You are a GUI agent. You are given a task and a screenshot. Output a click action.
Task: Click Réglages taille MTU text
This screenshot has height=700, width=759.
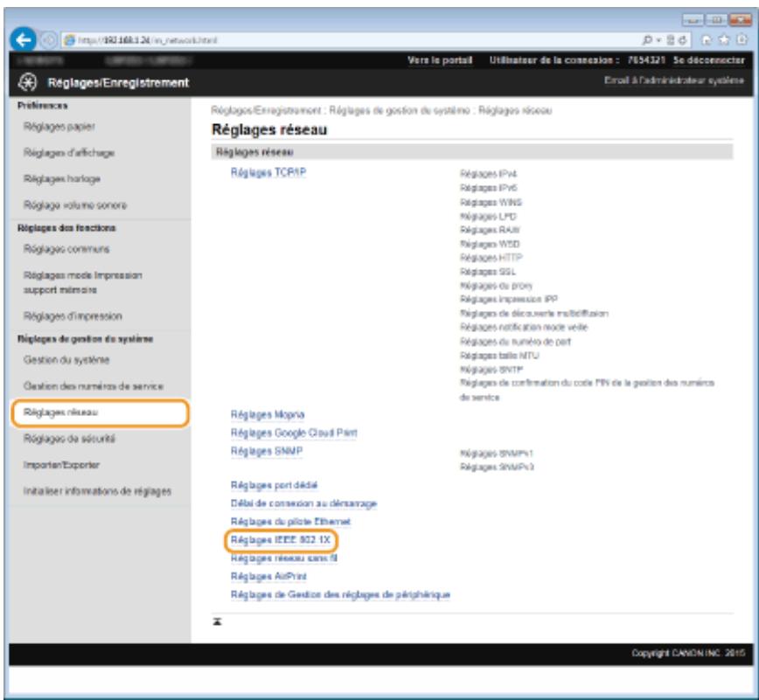point(499,356)
